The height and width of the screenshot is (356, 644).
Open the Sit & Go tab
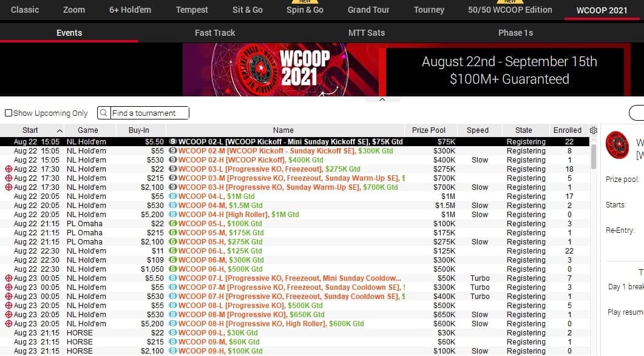[x=248, y=10]
